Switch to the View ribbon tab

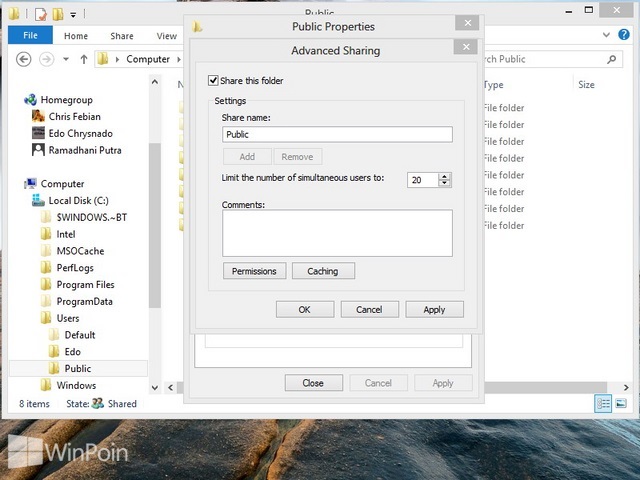(x=167, y=36)
